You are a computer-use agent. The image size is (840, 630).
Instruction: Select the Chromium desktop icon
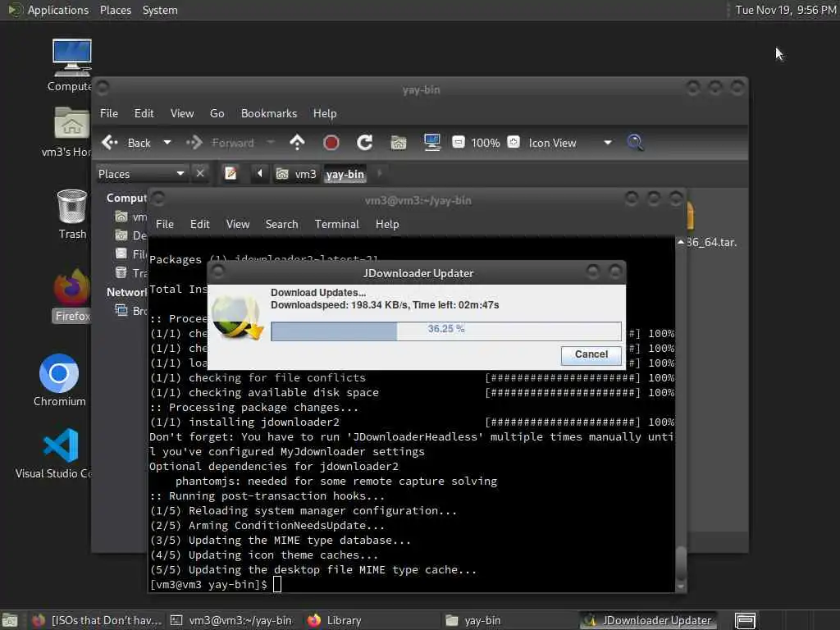pos(59,380)
